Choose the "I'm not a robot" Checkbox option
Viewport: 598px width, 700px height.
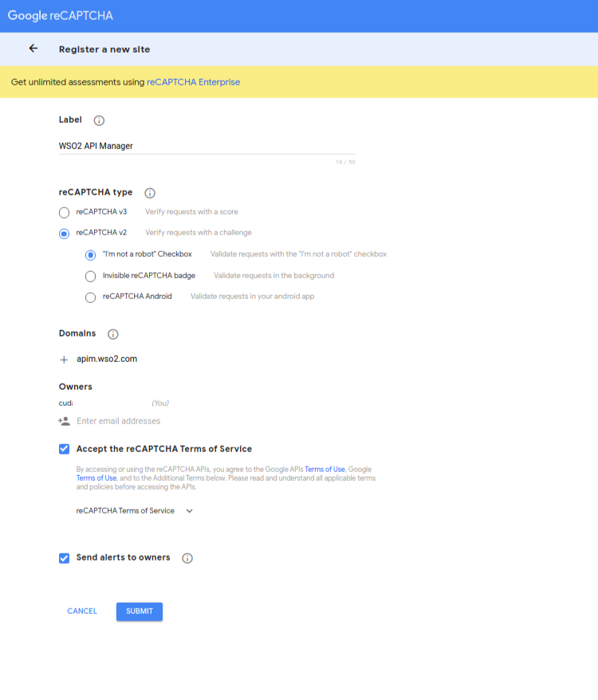tap(90, 255)
